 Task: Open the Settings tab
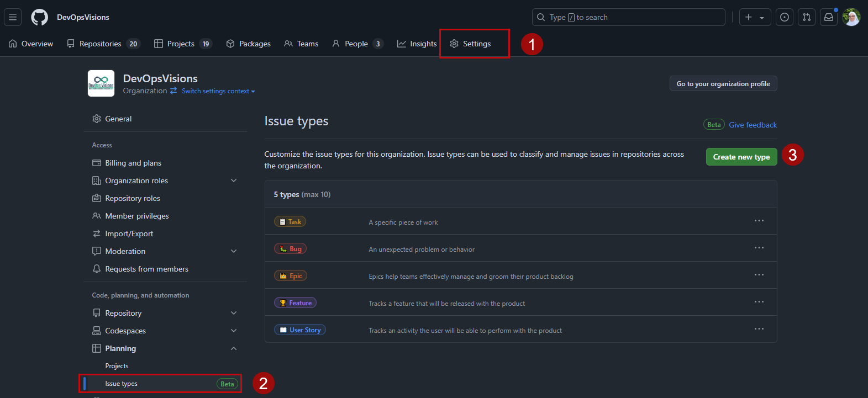[x=471, y=44]
